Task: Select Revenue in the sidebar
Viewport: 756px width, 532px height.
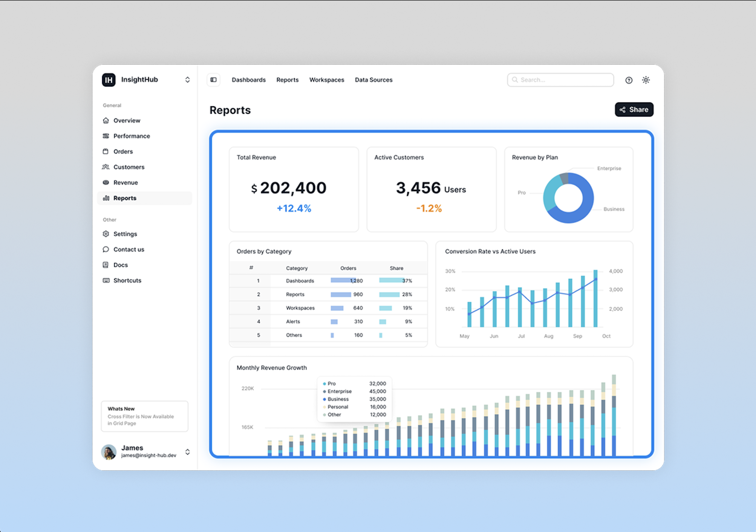Action: [125, 183]
